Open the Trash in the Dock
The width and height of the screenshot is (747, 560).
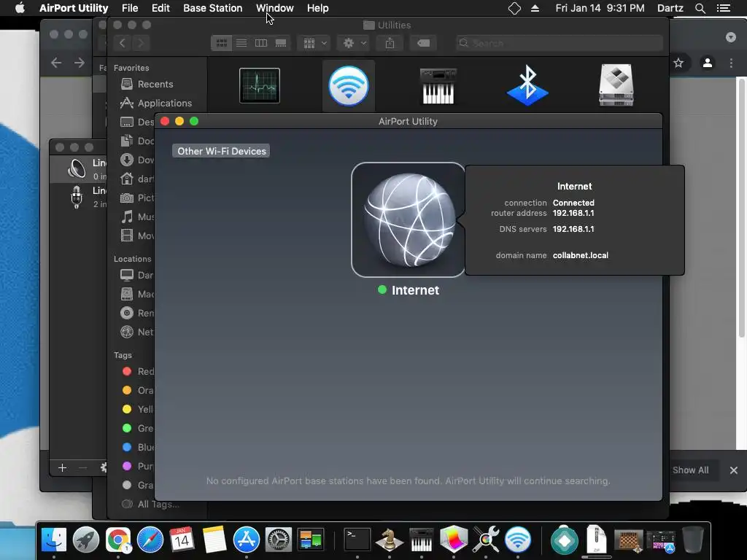click(693, 540)
